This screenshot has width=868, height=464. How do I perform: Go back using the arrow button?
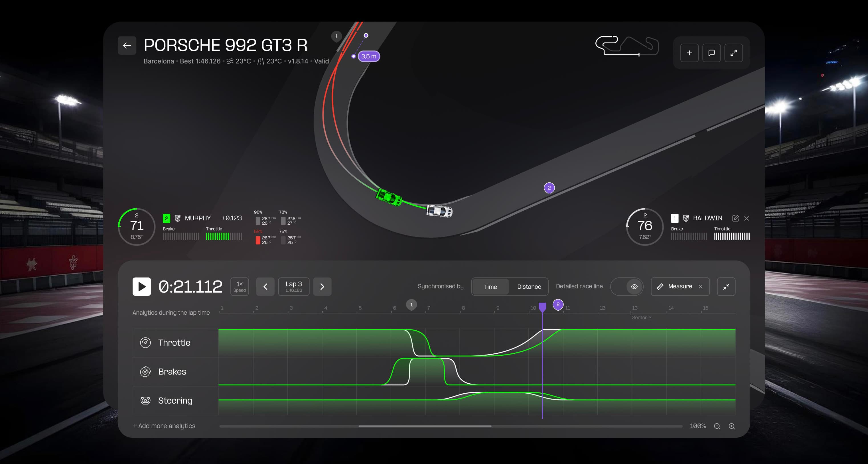point(127,45)
